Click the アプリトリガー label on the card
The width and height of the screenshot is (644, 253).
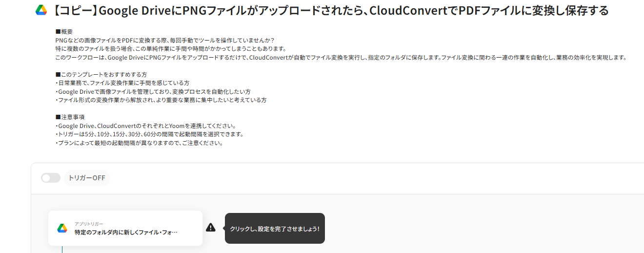(x=89, y=223)
